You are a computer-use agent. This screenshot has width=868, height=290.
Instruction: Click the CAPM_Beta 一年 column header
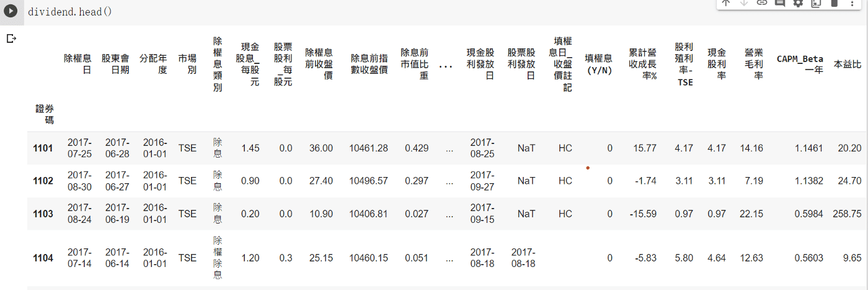pyautogui.click(x=800, y=64)
